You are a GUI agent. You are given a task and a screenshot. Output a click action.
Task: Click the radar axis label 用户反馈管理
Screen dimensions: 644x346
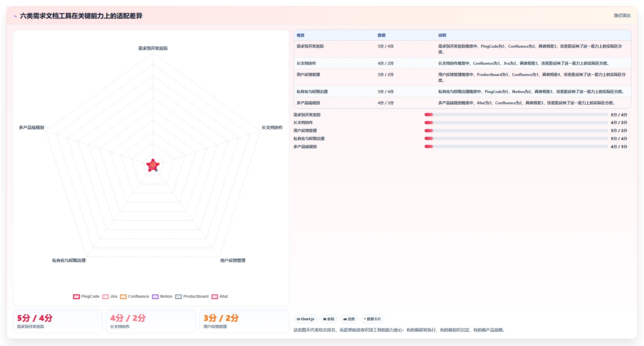[x=233, y=260]
